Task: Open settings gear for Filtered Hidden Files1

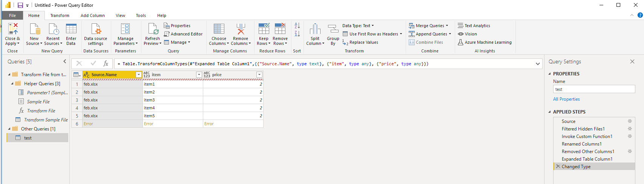Action: [x=630, y=129]
